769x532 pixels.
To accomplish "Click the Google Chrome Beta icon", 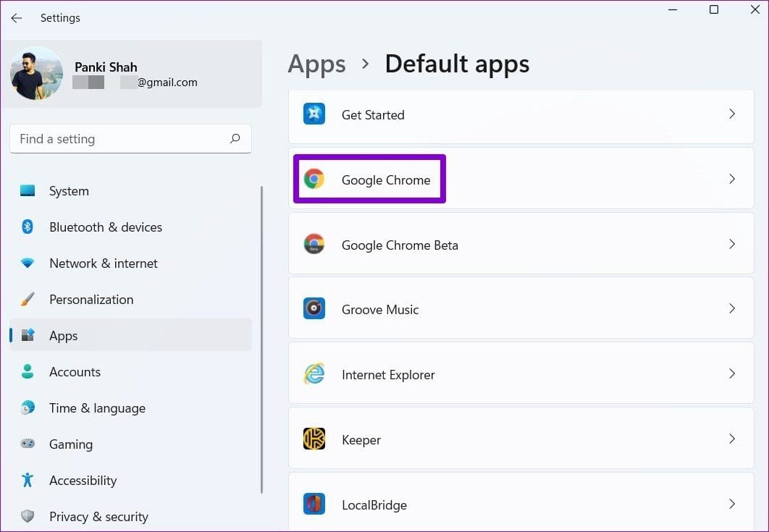I will tap(314, 244).
